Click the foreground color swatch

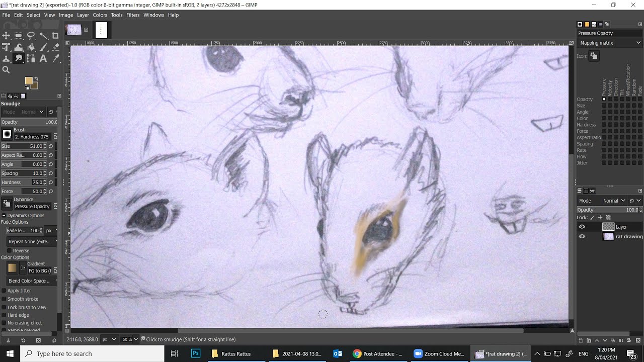(x=28, y=81)
